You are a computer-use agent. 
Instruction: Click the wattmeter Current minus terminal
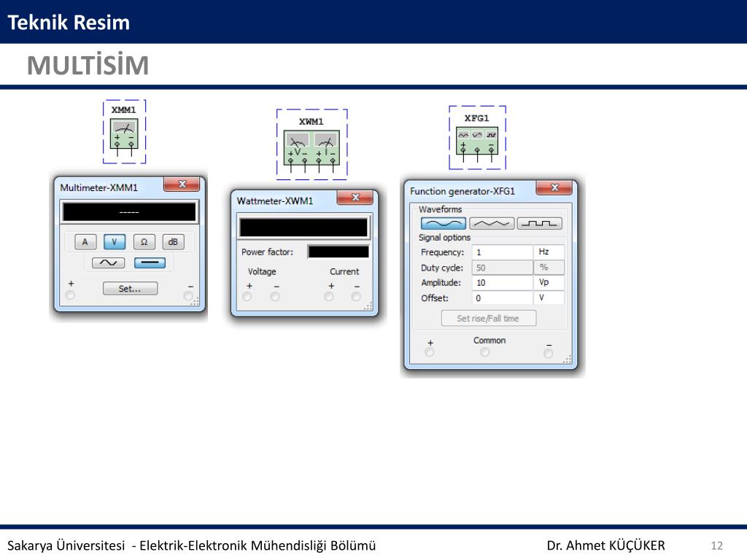click(x=356, y=297)
